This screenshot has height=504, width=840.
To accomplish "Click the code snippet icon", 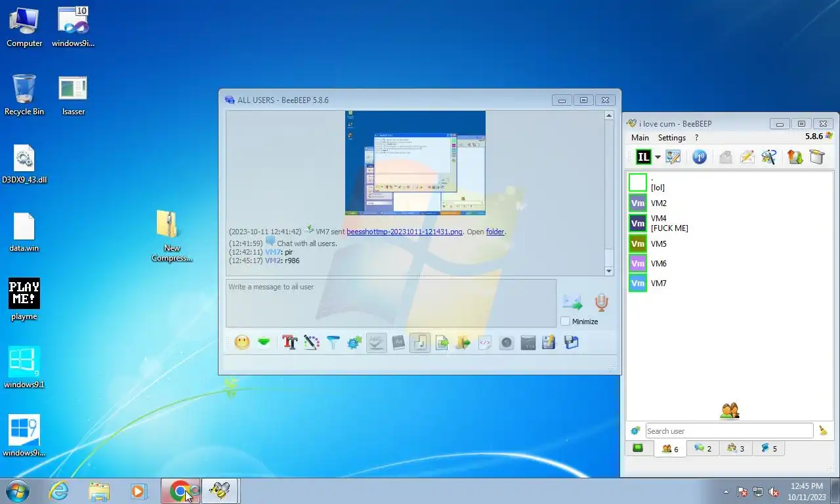I will [485, 343].
